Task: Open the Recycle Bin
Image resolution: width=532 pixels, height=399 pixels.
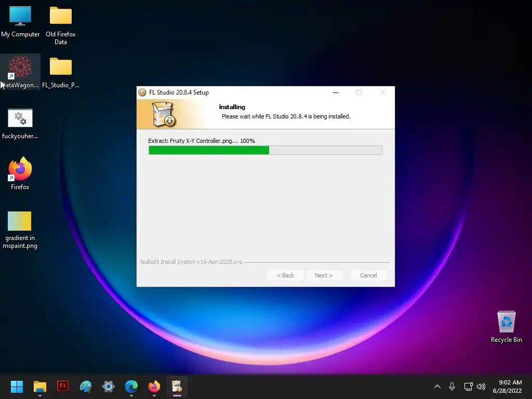Action: coord(506,326)
